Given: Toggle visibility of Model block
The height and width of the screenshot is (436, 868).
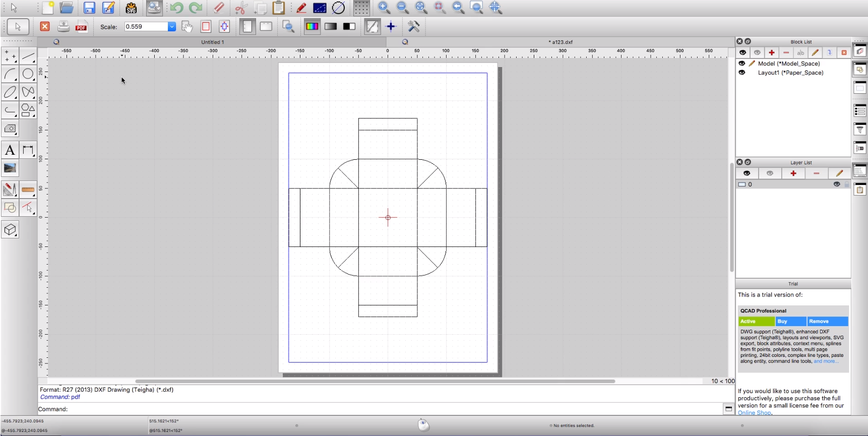Looking at the screenshot, I should 741,64.
